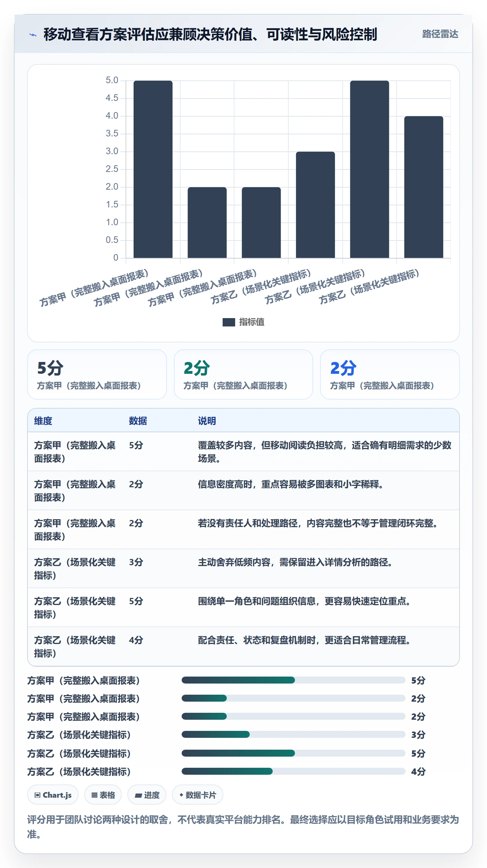Viewport: 487px width, 868px height.
Task: Click the progress bar showing 3分
Action: pos(294,734)
